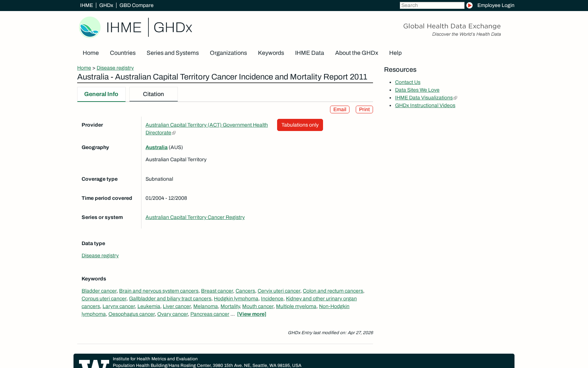Image resolution: width=588 pixels, height=368 pixels.
Task: Open Australian Capital Territory Cancer Registry link
Action: click(195, 217)
